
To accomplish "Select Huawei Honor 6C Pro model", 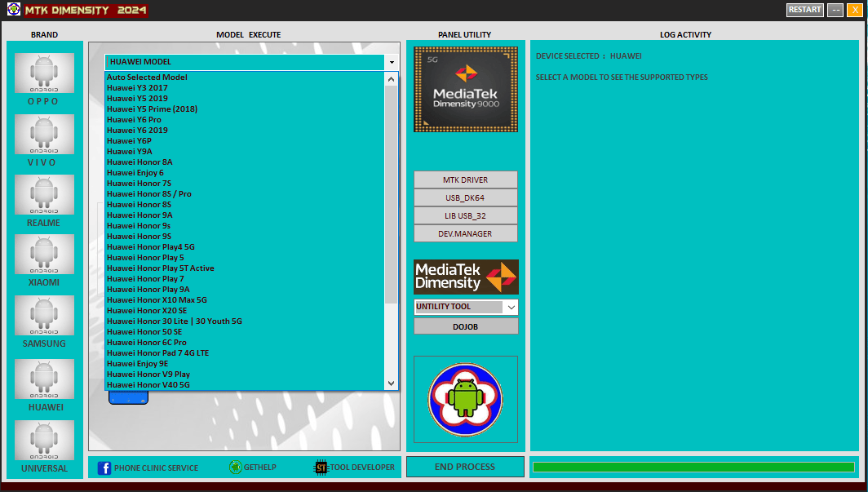I will (244, 343).
